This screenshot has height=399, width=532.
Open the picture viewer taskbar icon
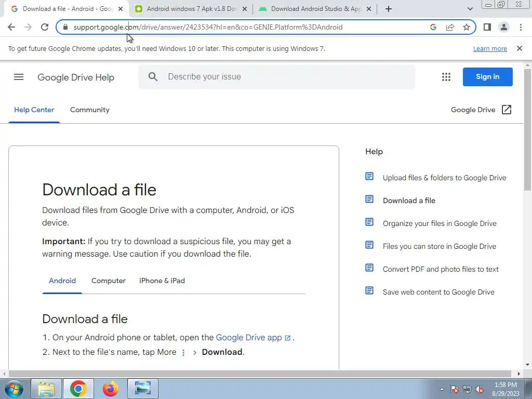(143, 389)
